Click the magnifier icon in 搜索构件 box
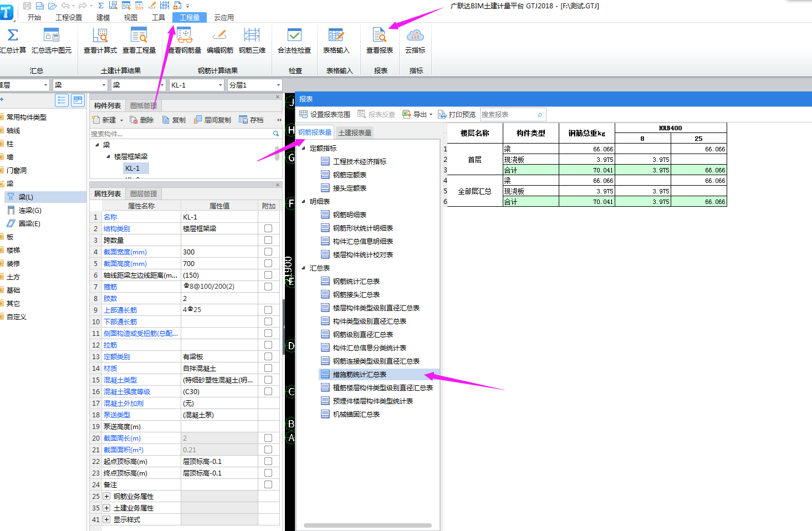This screenshot has height=531, width=812. pyautogui.click(x=276, y=134)
